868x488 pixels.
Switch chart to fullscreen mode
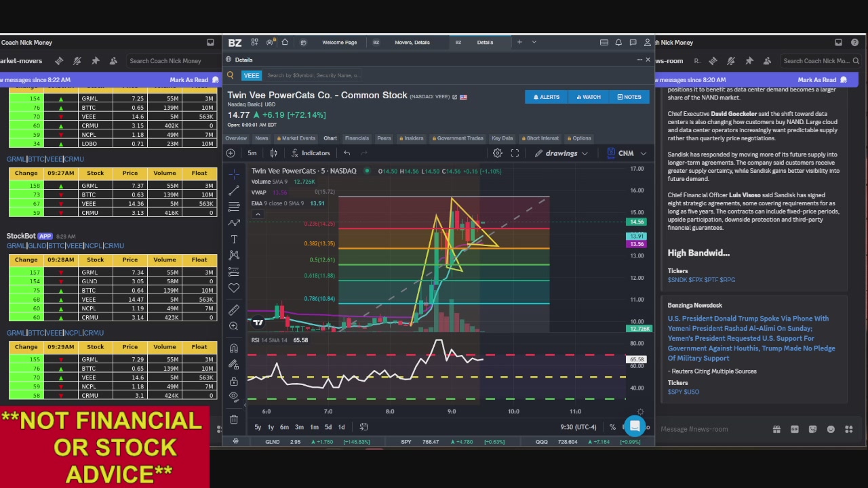(515, 153)
